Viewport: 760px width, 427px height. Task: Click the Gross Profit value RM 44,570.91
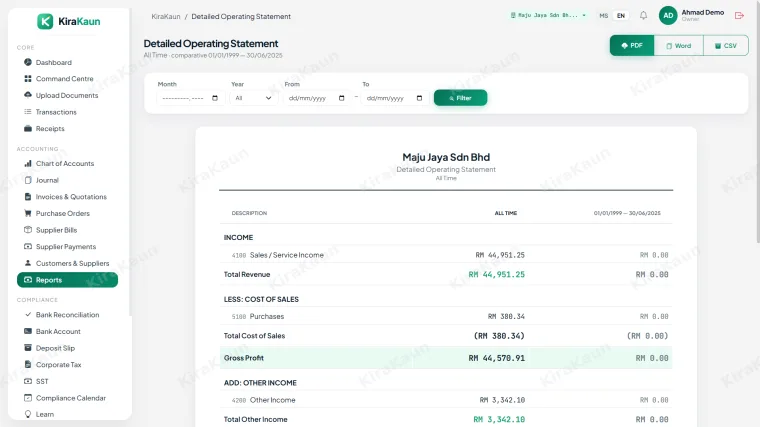[496, 358]
